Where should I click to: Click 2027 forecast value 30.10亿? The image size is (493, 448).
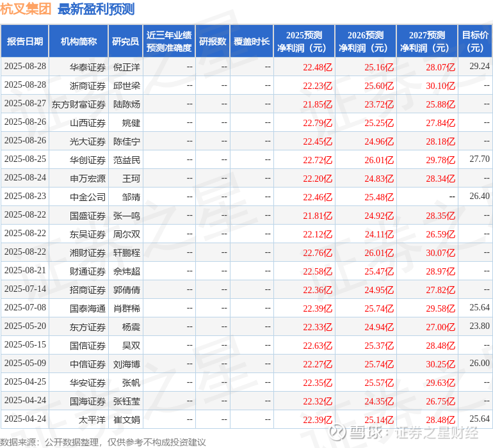click(440, 86)
